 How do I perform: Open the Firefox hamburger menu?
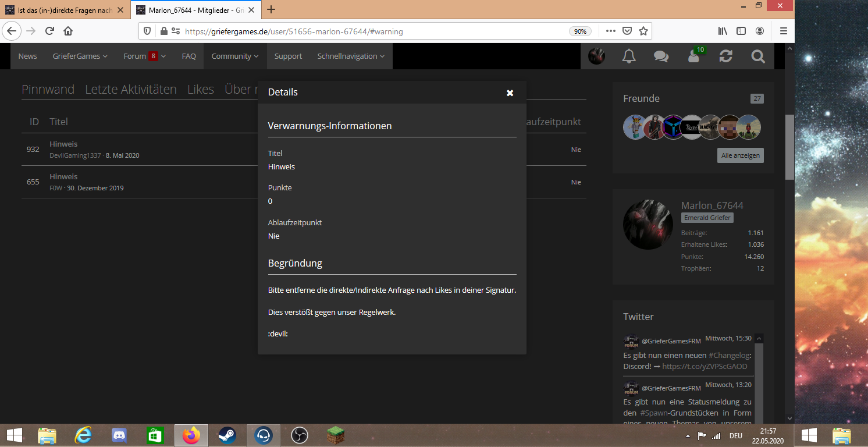(x=784, y=31)
